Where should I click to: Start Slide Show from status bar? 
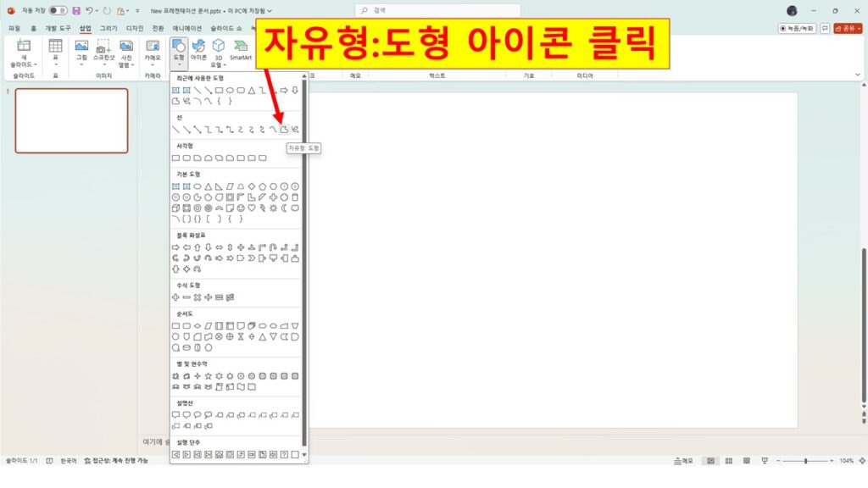765,461
